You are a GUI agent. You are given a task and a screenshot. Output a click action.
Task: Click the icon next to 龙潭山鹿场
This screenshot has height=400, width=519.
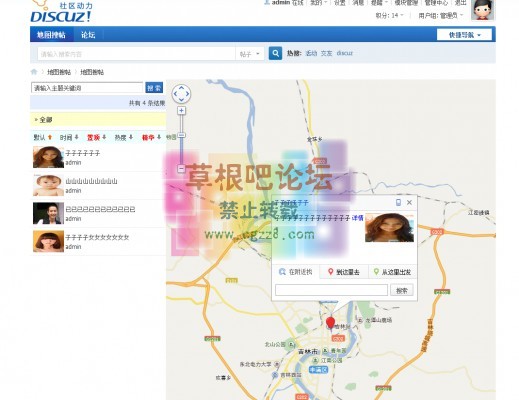360,320
